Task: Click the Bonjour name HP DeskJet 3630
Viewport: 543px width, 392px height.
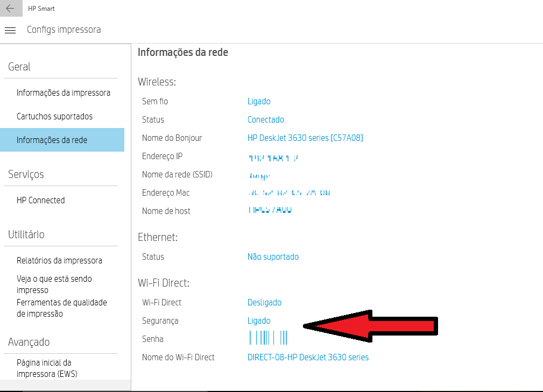Action: [305, 138]
